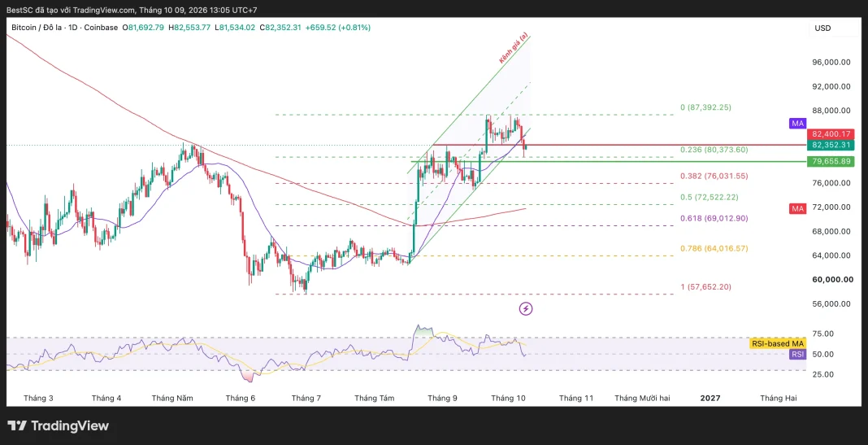Image resolution: width=868 pixels, height=445 pixels.
Task: Click the USD currency label
Action: point(822,28)
